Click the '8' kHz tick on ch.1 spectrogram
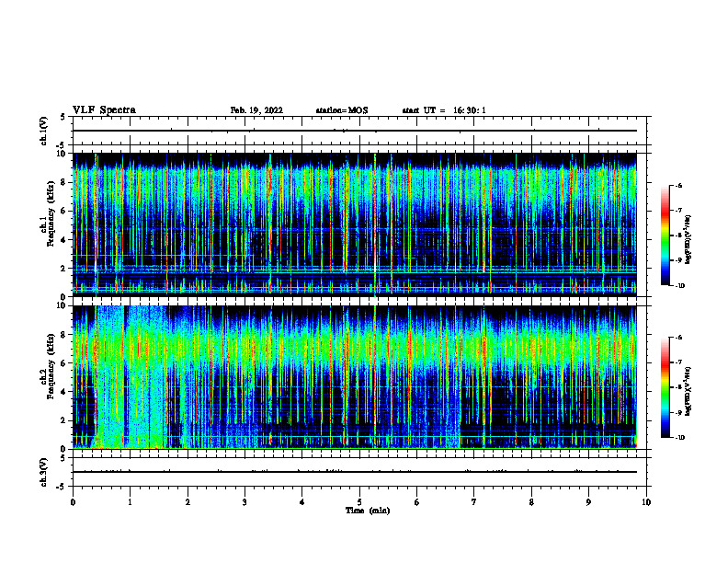Screen dimensions: 728x563 click(x=64, y=182)
